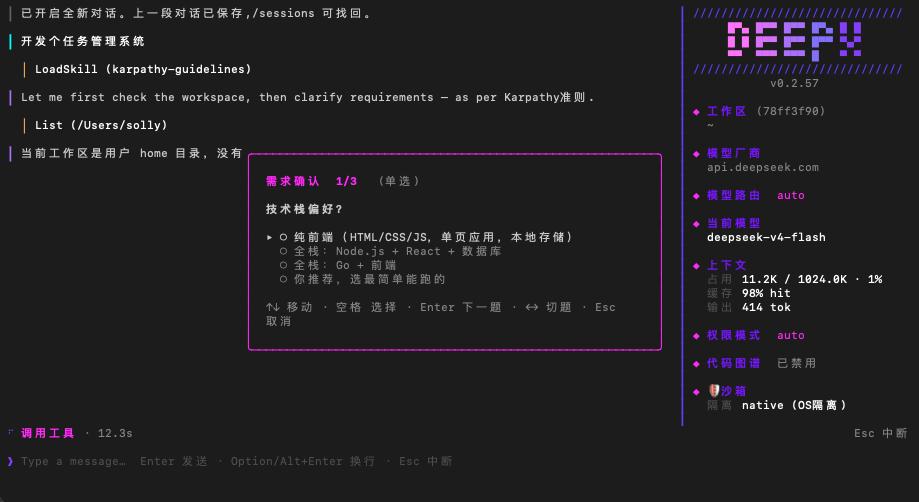Click the deepseek-v4-flash model name
919x502 pixels.
click(x=766, y=237)
